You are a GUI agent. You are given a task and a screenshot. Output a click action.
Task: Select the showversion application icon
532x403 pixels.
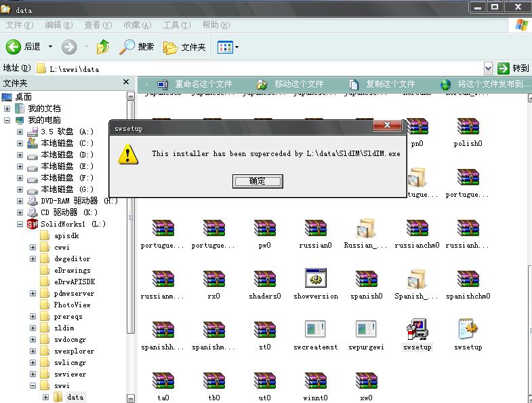[316, 278]
